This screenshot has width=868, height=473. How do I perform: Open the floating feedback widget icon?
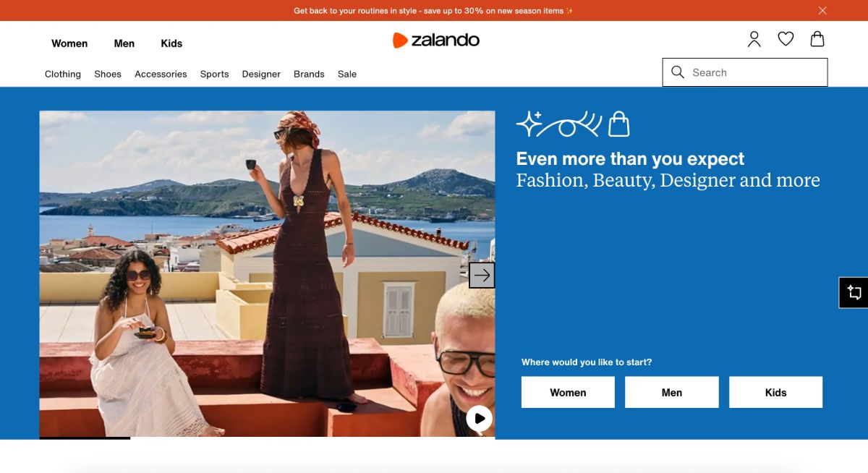point(854,293)
